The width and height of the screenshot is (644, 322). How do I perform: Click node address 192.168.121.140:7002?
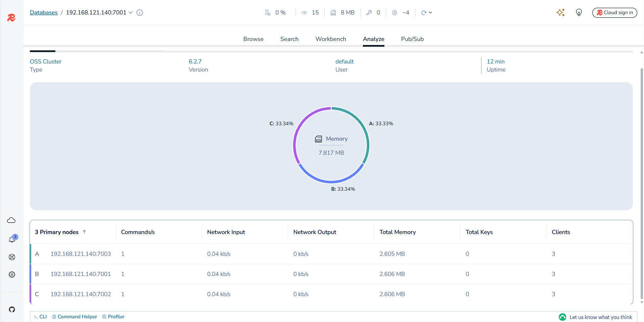coord(80,294)
